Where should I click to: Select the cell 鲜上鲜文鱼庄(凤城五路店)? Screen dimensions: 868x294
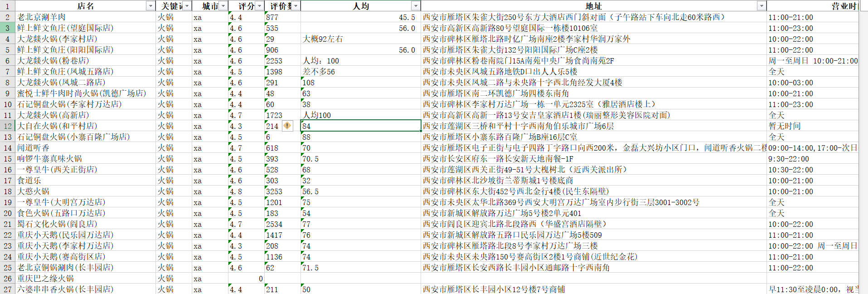pos(86,72)
